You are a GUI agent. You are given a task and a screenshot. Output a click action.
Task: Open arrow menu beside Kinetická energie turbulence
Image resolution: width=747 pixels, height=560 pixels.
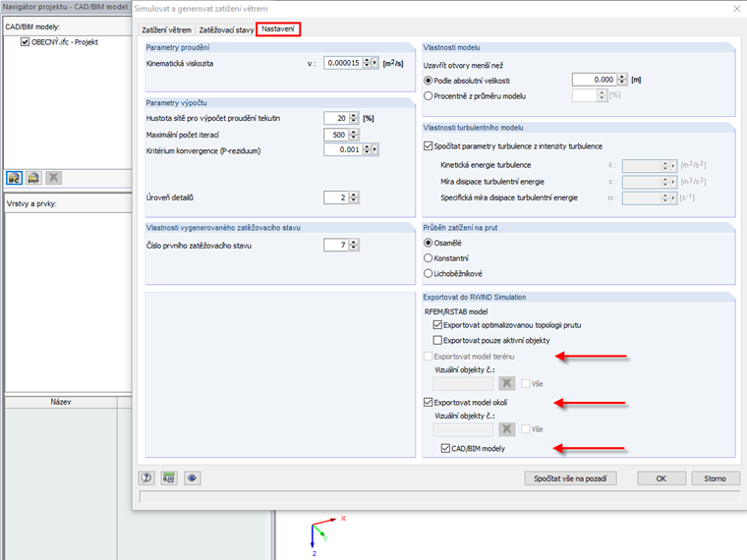point(673,166)
